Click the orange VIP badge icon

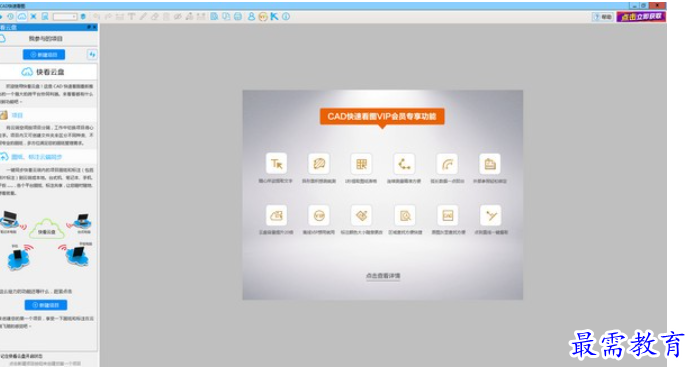tap(263, 17)
